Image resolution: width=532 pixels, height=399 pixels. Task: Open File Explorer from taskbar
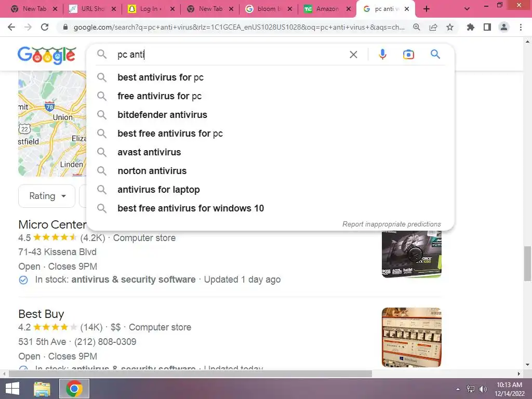pos(42,389)
